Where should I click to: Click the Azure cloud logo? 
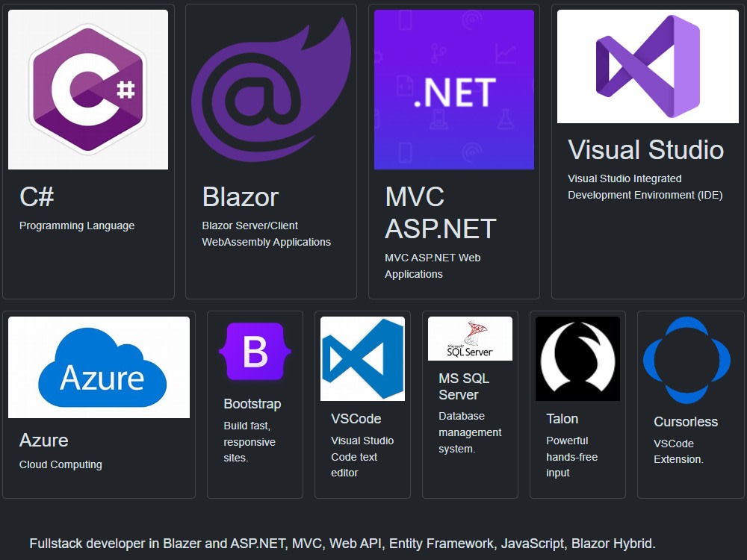pos(99,367)
